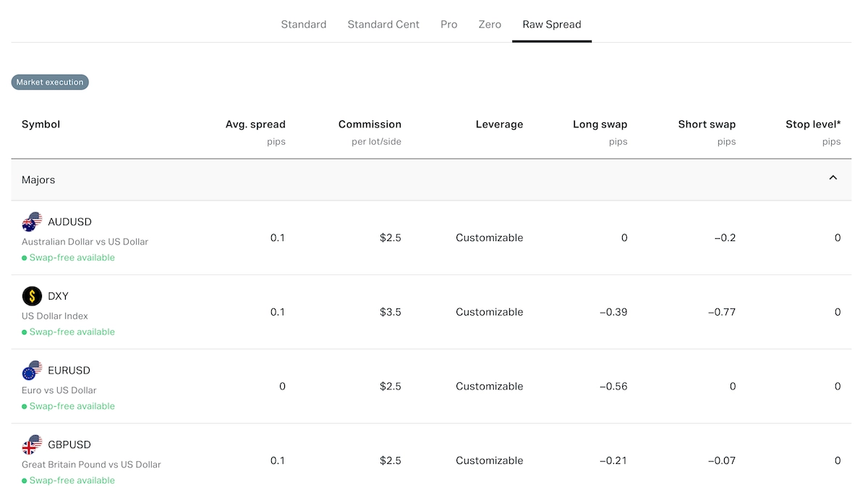
Task: Click the $2.5 commission for AUDUSD
Action: tap(391, 238)
